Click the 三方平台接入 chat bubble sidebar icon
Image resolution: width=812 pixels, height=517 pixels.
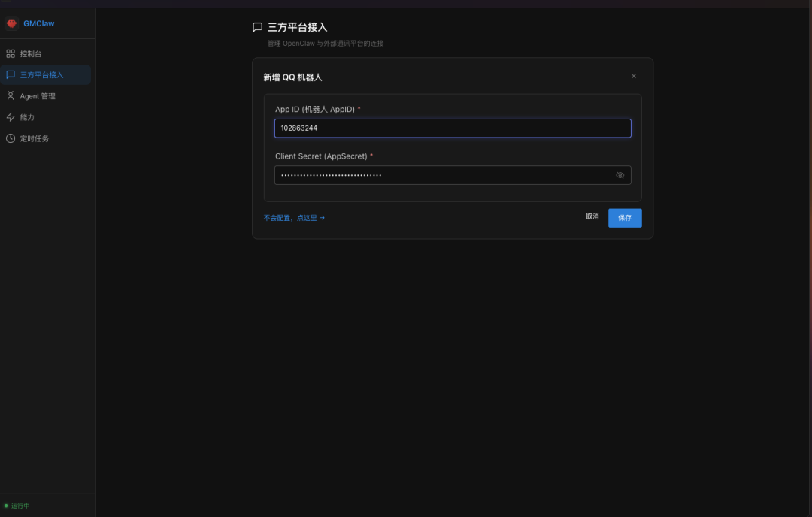[x=11, y=74]
